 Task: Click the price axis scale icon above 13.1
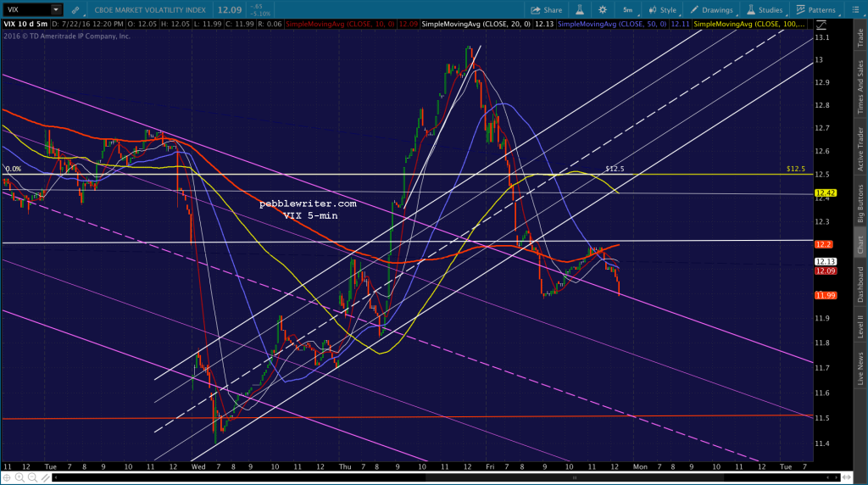click(x=821, y=25)
